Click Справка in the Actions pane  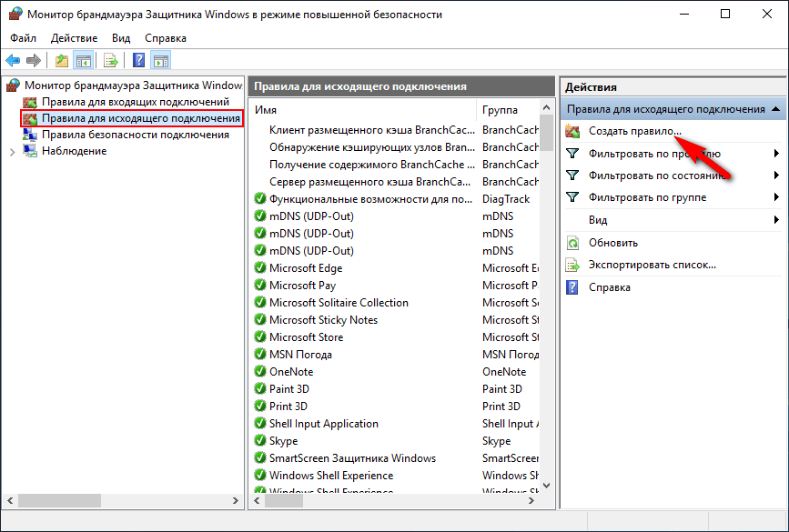[x=610, y=287]
